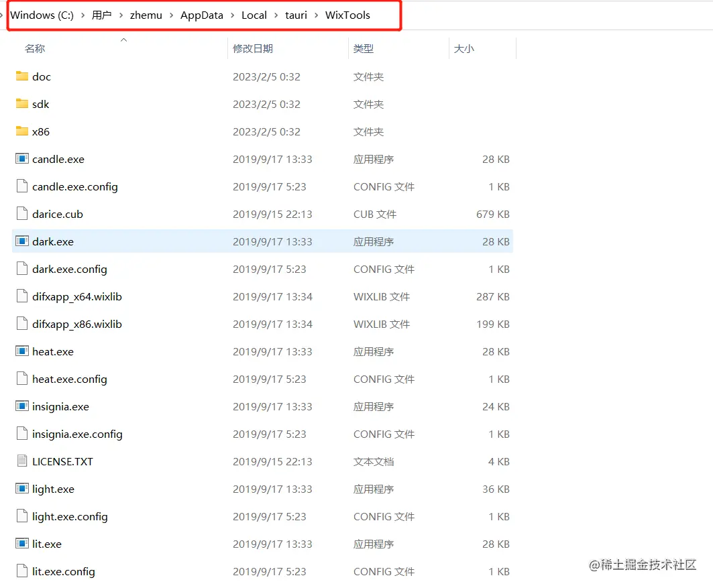Select file name dark.exe.config
Image resolution: width=713 pixels, height=588 pixels.
pos(70,270)
